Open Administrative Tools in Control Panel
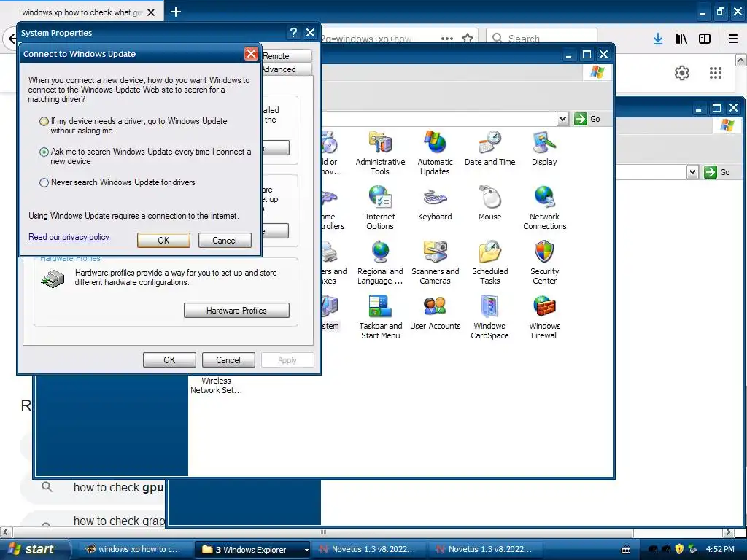747x560 pixels. [x=380, y=153]
